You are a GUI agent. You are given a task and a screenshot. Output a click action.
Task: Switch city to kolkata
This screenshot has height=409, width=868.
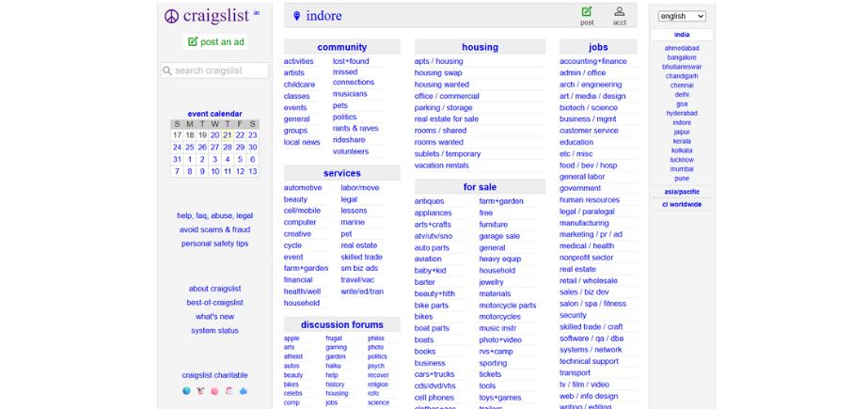(682, 150)
